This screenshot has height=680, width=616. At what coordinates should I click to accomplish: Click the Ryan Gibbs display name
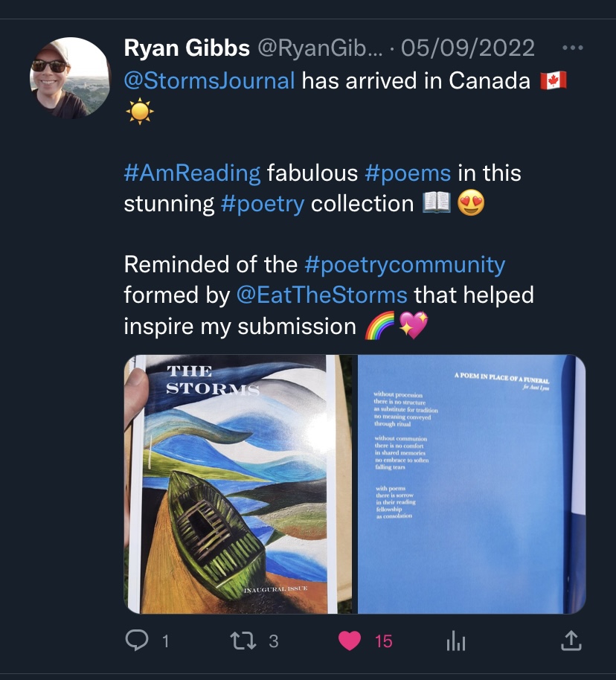pyautogui.click(x=186, y=48)
